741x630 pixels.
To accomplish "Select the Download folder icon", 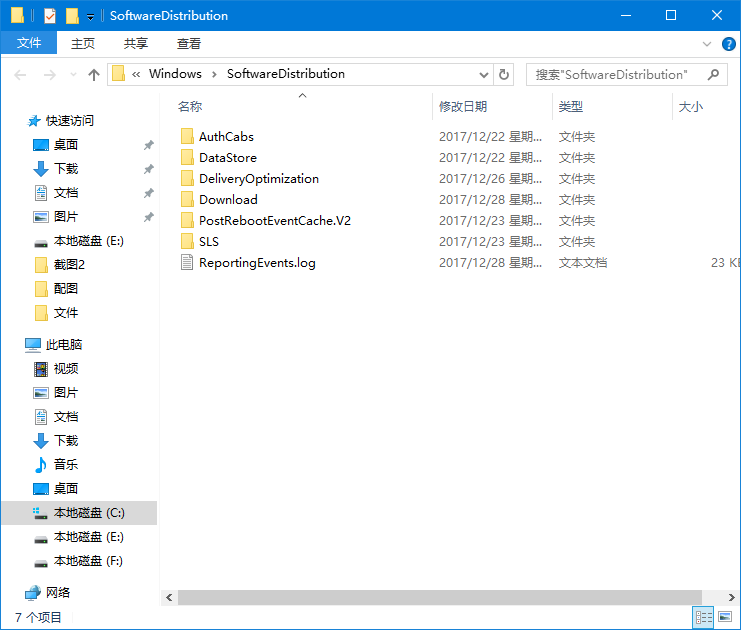I will 187,199.
